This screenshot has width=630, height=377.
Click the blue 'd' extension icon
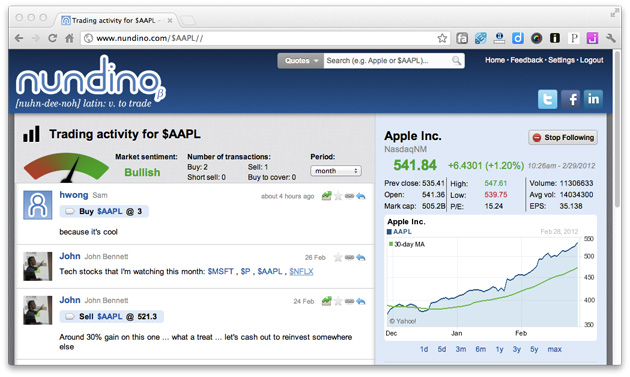tap(518, 38)
